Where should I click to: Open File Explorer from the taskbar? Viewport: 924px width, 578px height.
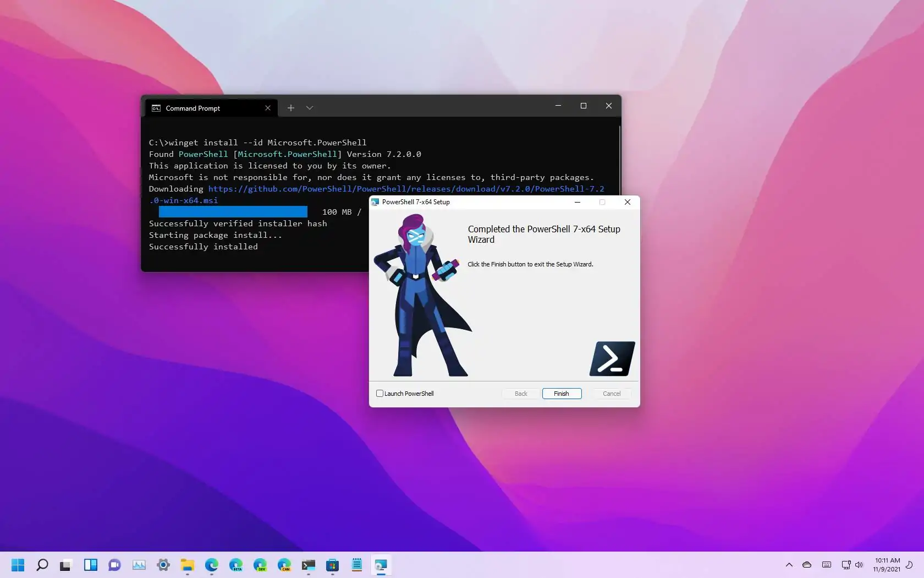(187, 565)
